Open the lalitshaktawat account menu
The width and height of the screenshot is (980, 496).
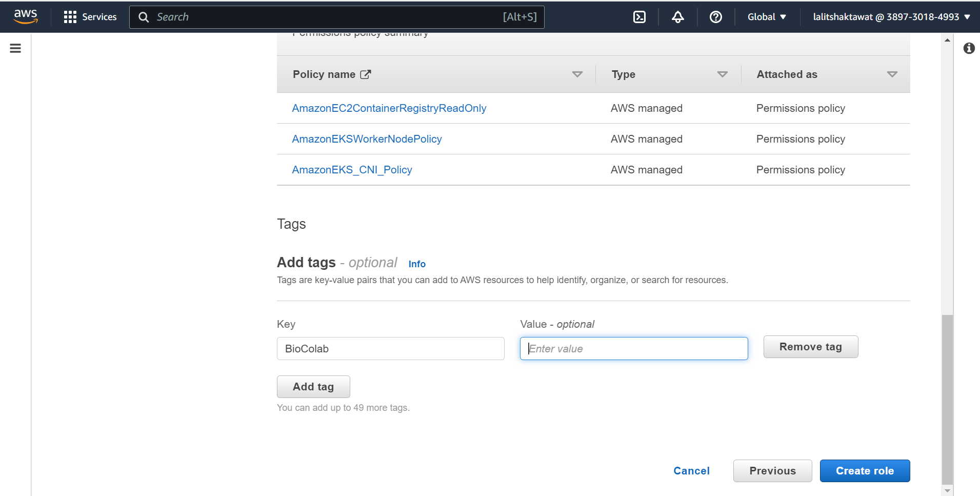tap(891, 17)
